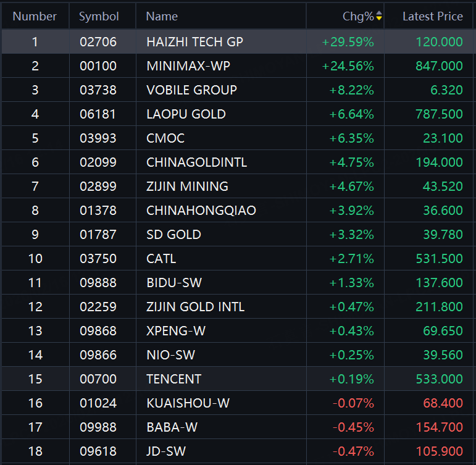Click the Latest Price column header
The height and width of the screenshot is (465, 476).
432,17
